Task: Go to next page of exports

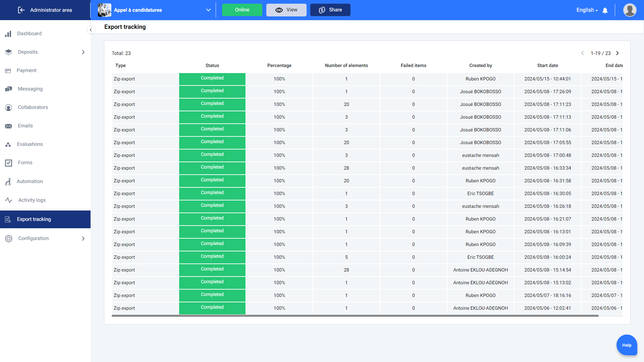Action: coord(618,53)
